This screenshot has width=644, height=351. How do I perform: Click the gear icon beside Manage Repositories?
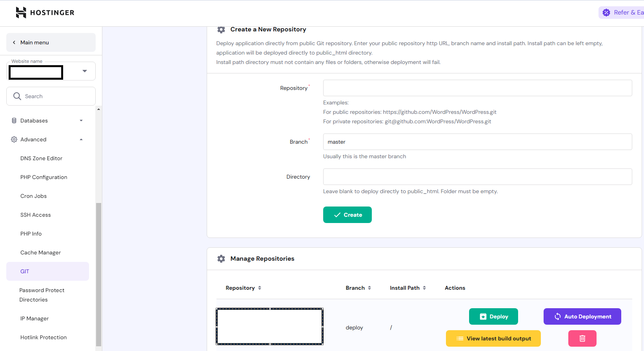coord(221,259)
